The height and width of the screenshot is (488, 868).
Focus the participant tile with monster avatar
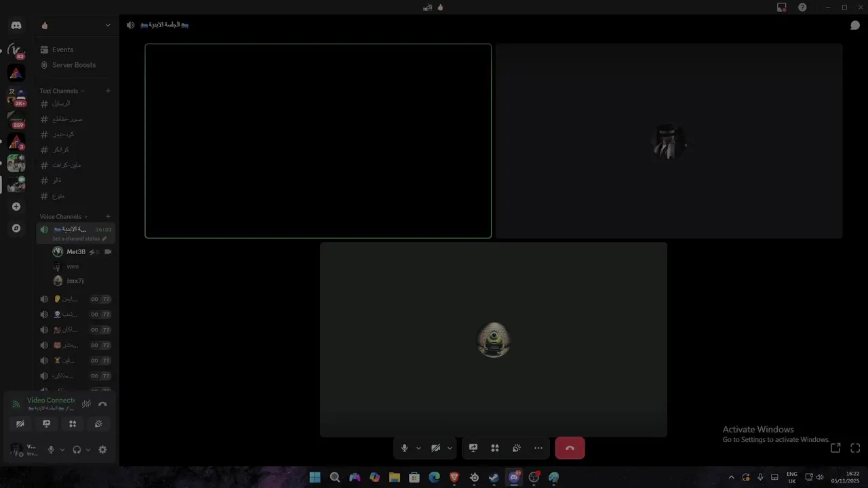pyautogui.click(x=494, y=340)
